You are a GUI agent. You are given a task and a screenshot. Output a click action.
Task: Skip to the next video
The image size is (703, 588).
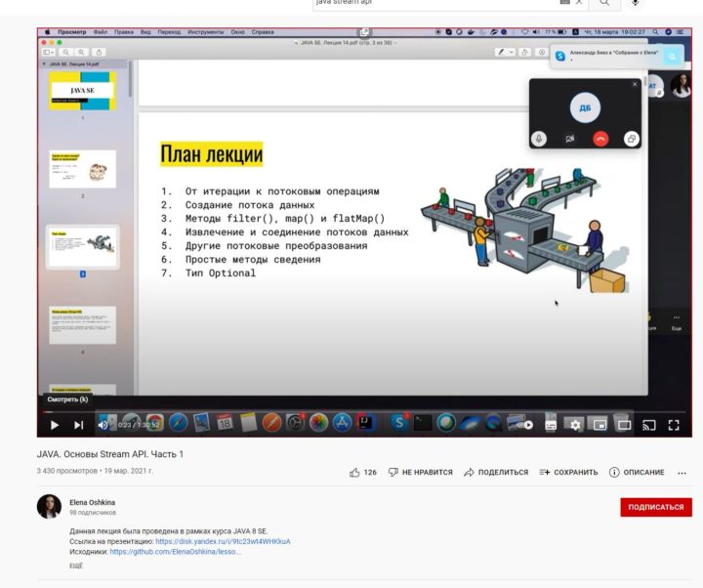click(x=78, y=425)
